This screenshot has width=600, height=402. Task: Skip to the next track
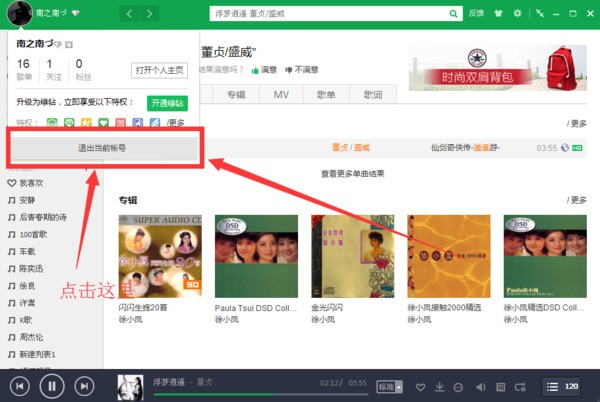(84, 386)
